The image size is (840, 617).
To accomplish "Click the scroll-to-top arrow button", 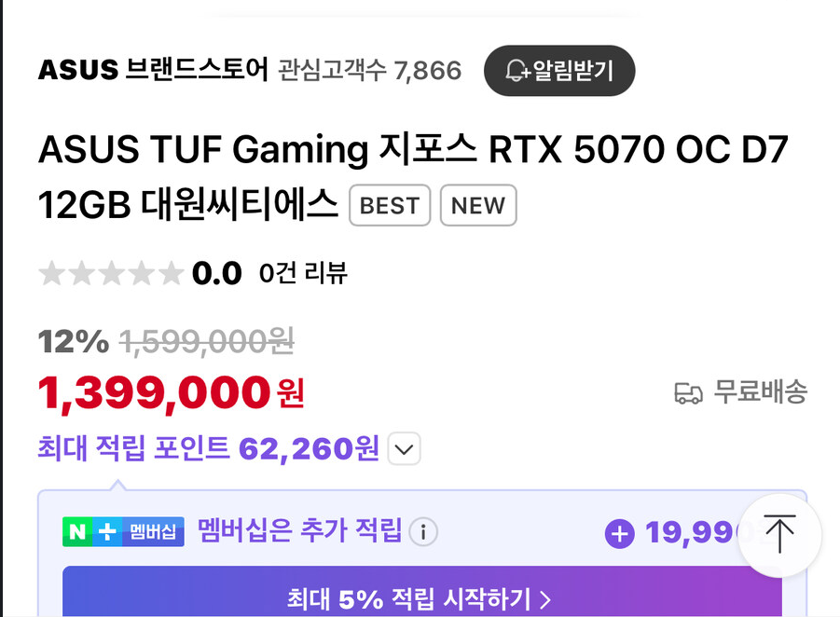I will click(x=779, y=535).
